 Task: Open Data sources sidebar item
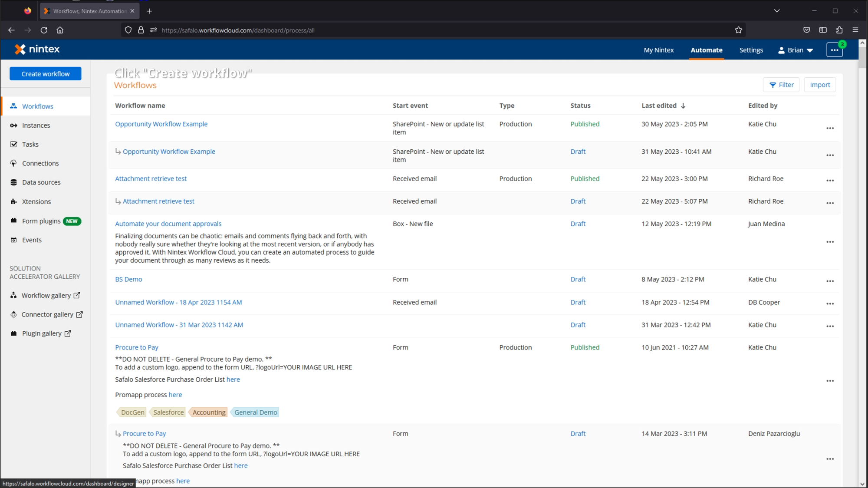[41, 182]
